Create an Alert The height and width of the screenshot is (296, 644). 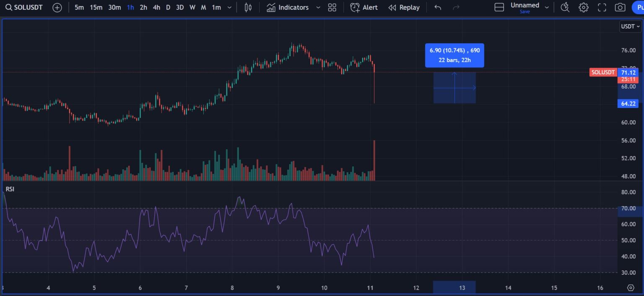point(364,8)
